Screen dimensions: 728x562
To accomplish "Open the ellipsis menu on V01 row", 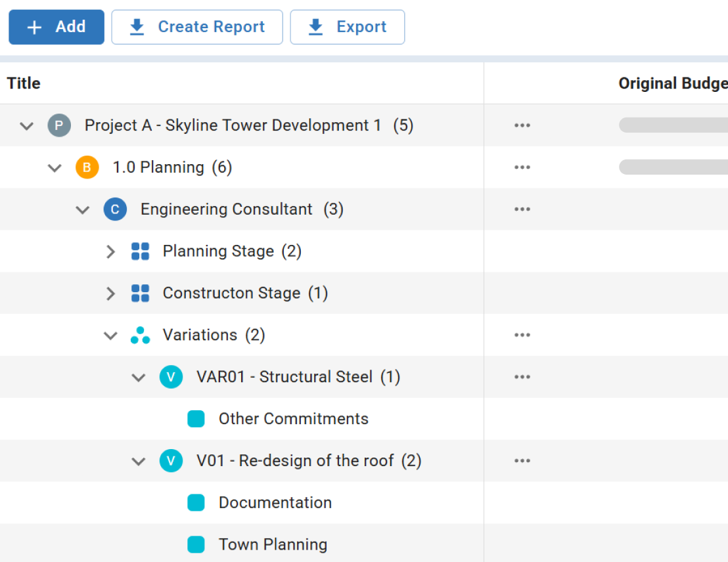I will click(x=522, y=461).
